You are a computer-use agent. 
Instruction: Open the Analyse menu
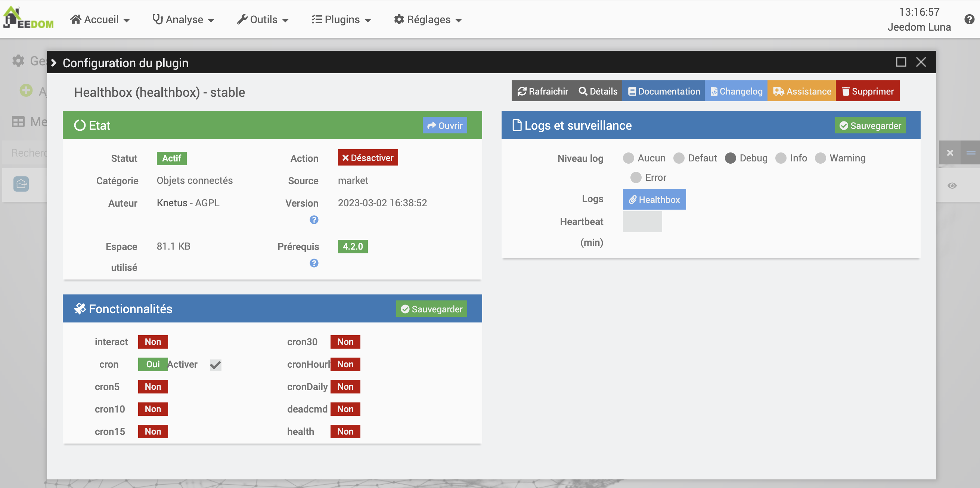click(183, 19)
